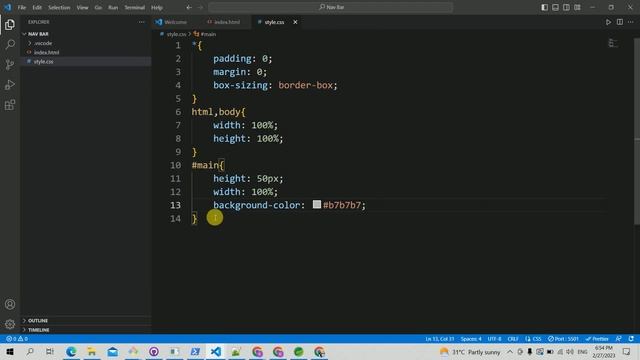
Task: Show hidden system tray icons chevron
Action: (x=510, y=351)
